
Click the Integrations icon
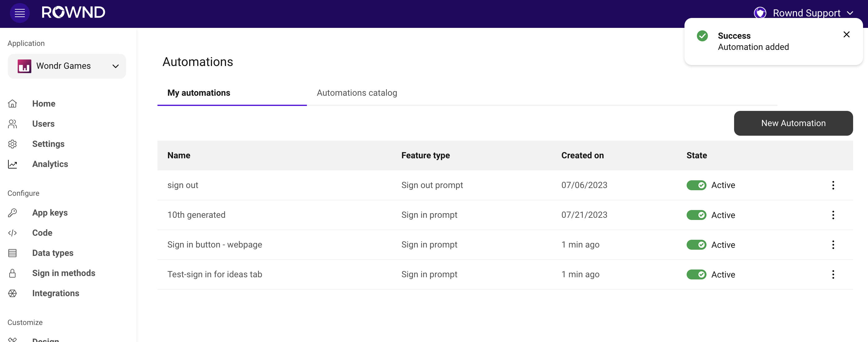click(12, 293)
